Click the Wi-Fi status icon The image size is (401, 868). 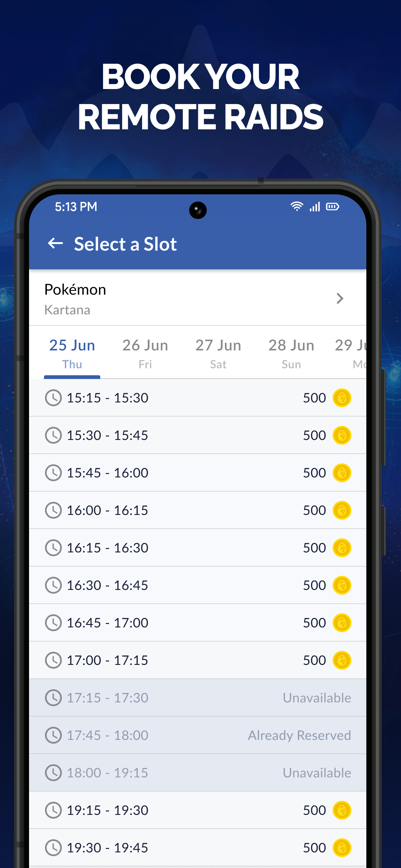297,206
